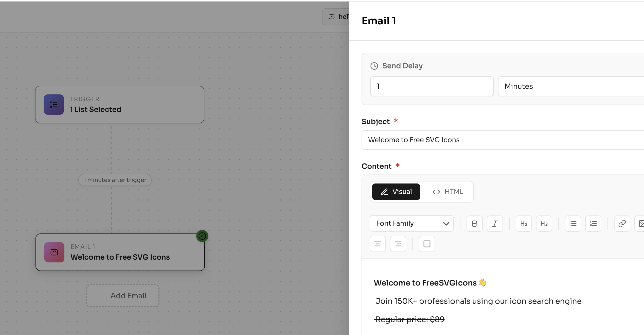This screenshot has width=644, height=335.
Task: Click the 1 minutes after trigger label
Action: pos(115,180)
